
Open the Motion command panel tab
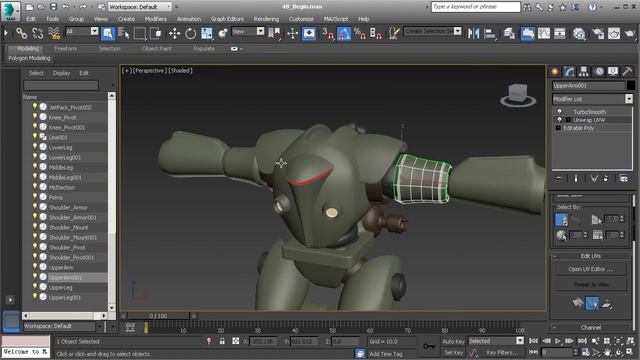[x=598, y=72]
